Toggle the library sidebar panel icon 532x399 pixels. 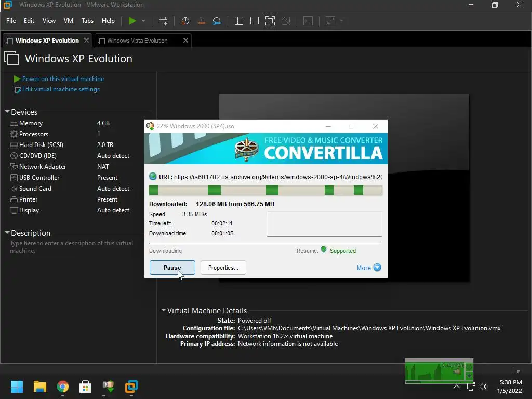tap(239, 21)
